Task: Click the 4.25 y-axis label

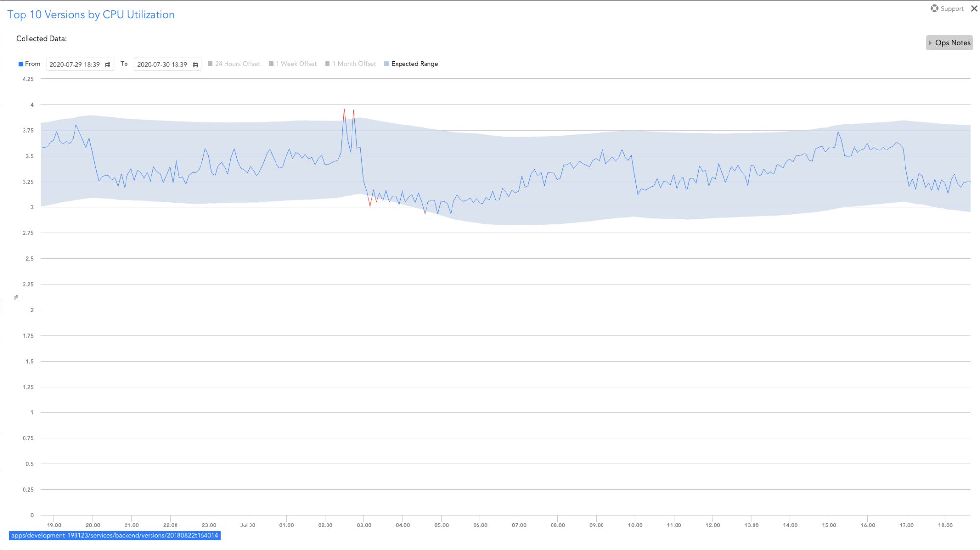Action: point(28,79)
